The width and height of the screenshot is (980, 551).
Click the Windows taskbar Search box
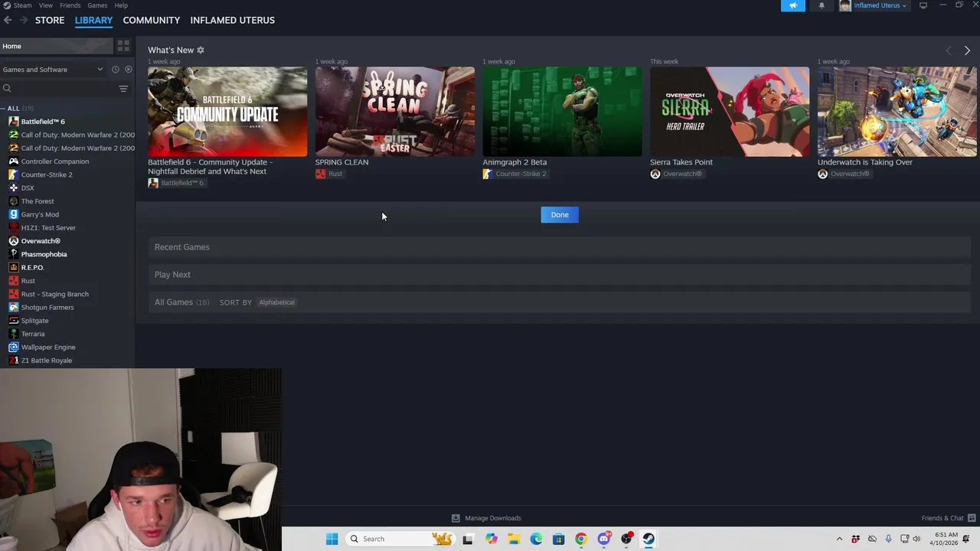click(401, 539)
